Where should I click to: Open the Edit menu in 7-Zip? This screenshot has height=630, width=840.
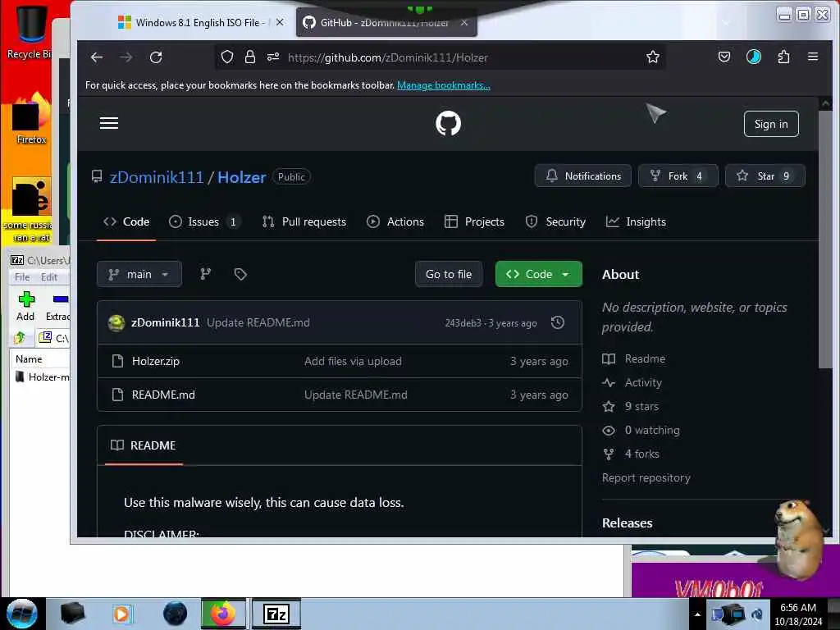[x=48, y=277]
